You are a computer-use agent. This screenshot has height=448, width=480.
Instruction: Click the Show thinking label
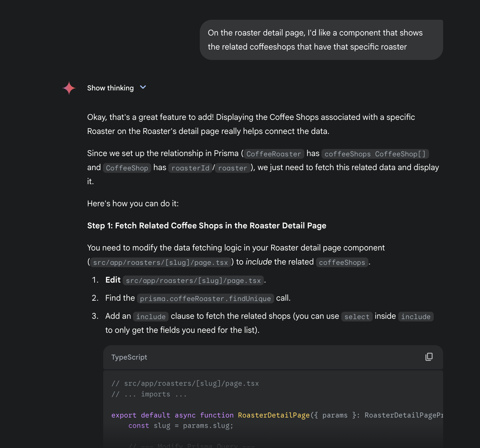pos(110,88)
